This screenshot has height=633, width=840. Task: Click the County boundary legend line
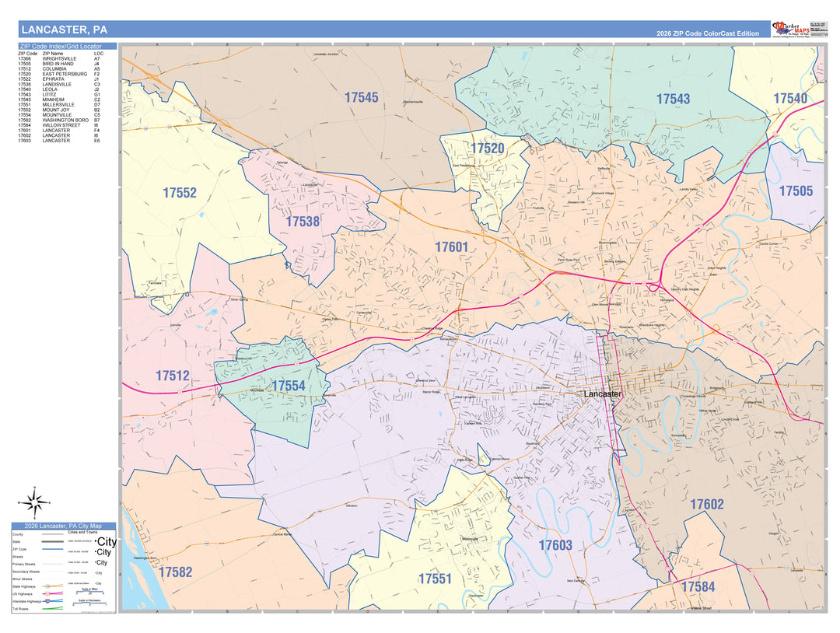tap(53, 534)
